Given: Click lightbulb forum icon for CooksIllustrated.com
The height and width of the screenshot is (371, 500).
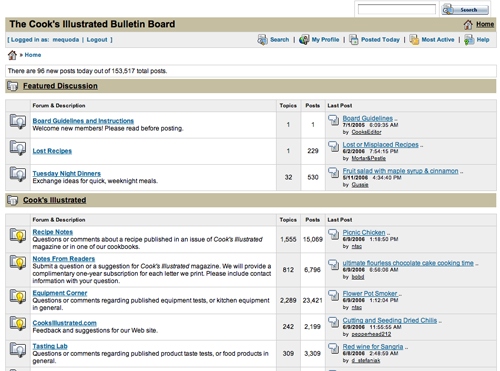Looking at the screenshot, I should 18,323.
